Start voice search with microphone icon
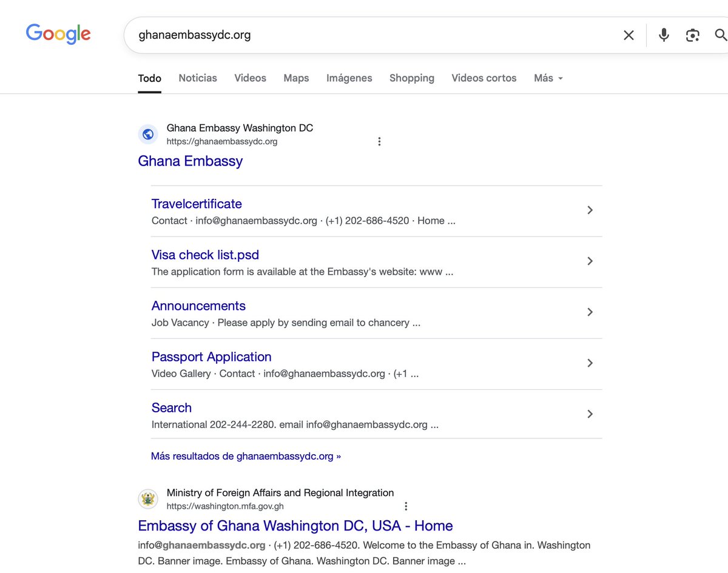This screenshot has height=573, width=728. (664, 35)
